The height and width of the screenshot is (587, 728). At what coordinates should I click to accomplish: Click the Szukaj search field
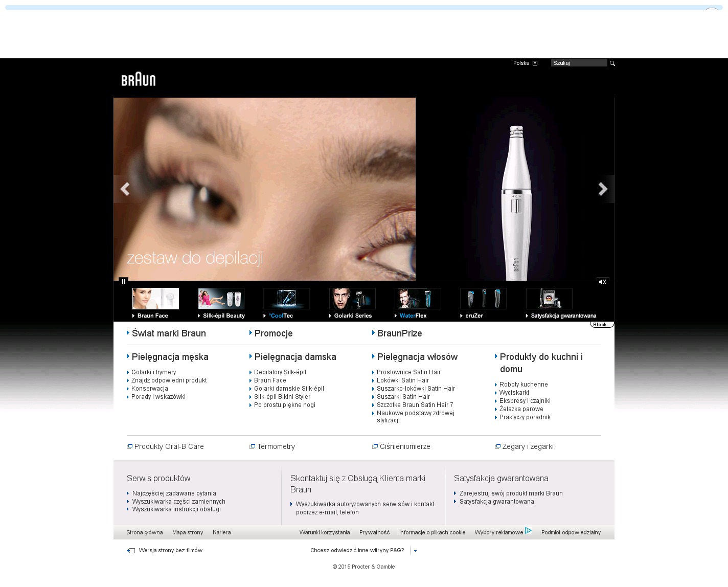pyautogui.click(x=579, y=63)
